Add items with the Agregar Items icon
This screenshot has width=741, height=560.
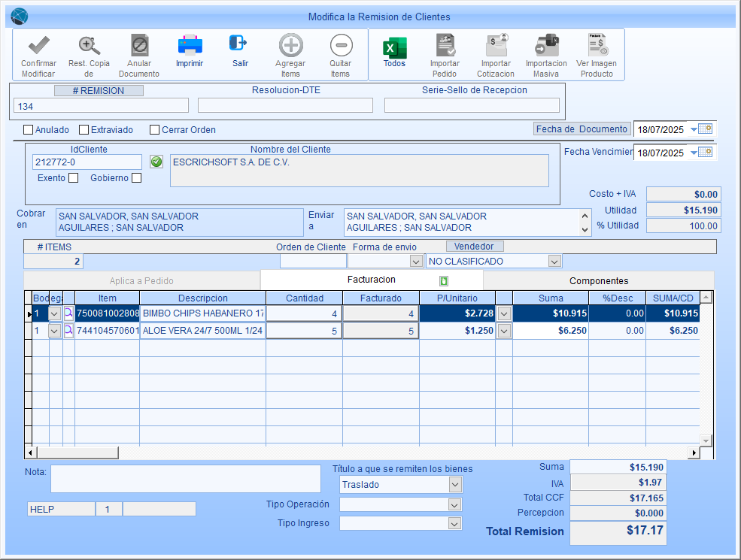pos(290,46)
